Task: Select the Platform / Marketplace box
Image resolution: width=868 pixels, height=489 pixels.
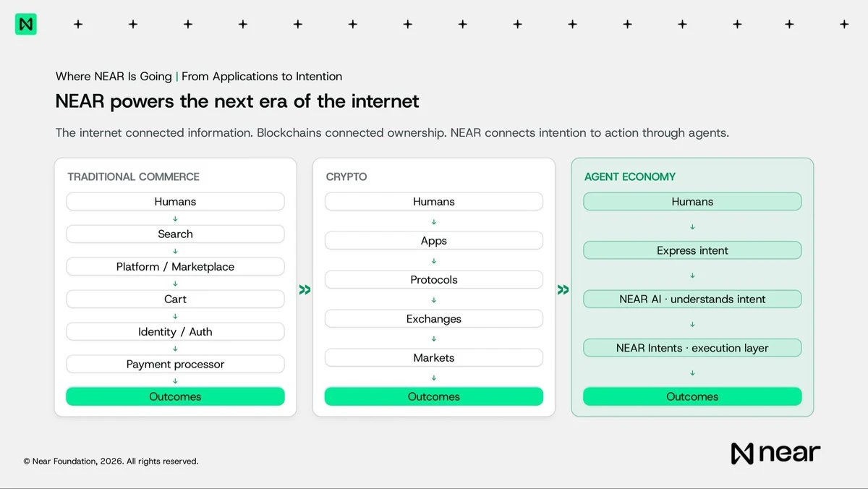Action: point(175,267)
